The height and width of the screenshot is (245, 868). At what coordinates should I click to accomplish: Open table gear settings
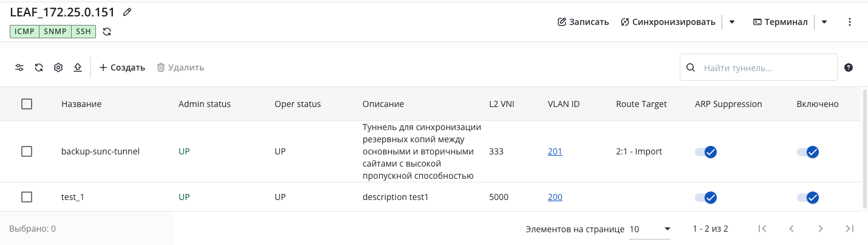coord(58,67)
